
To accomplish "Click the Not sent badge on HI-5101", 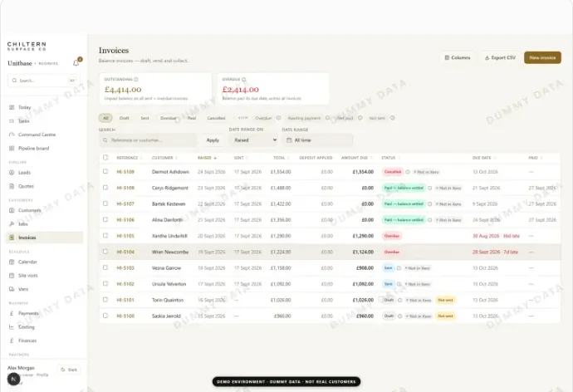I will click(x=445, y=301).
